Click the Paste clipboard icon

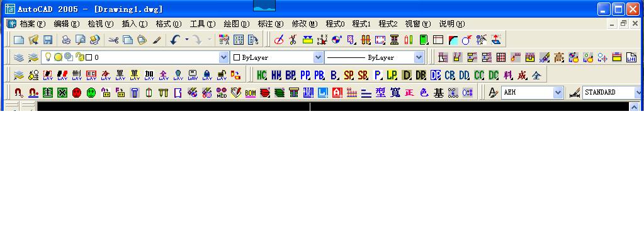tap(142, 40)
